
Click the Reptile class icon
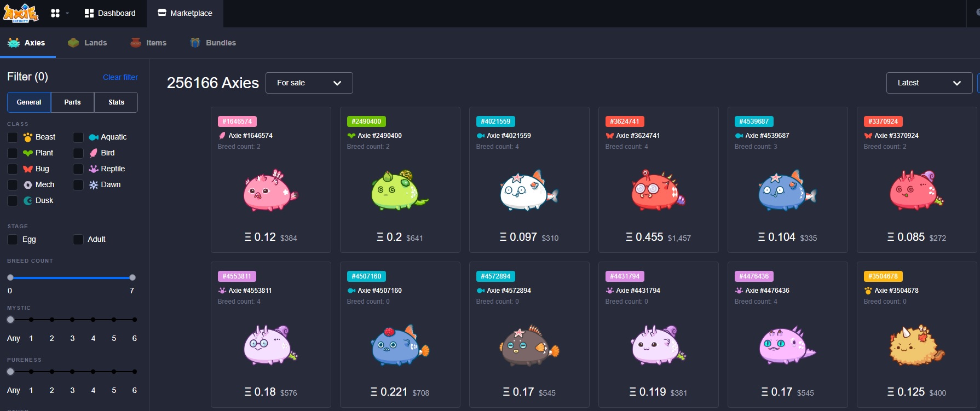(x=94, y=169)
